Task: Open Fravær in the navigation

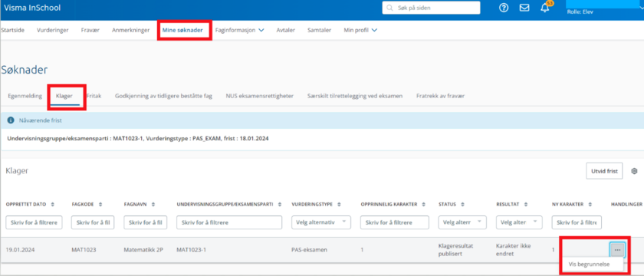Action: pyautogui.click(x=90, y=30)
